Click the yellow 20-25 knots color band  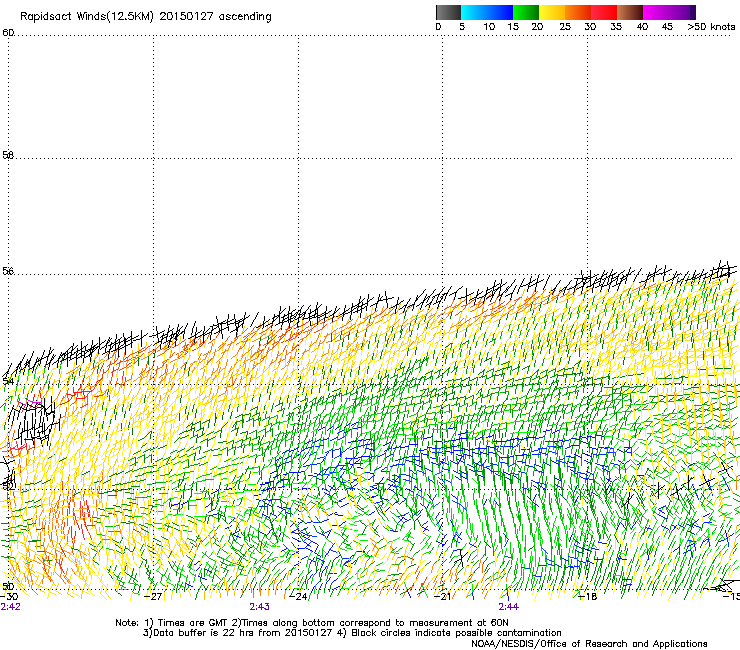552,12
